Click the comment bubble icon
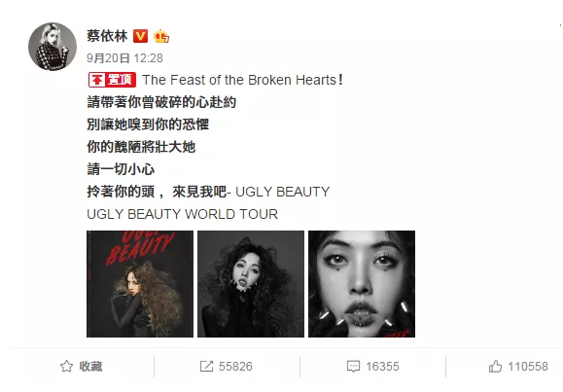The image size is (563, 392). (353, 367)
